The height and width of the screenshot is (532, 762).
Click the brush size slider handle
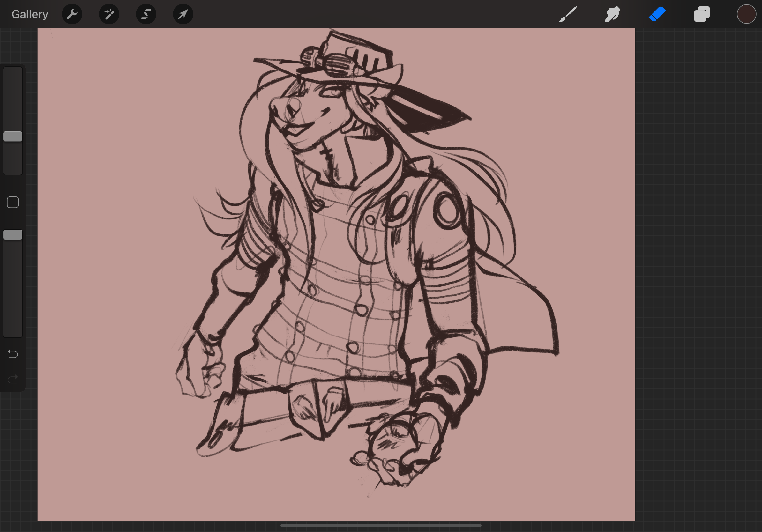coord(13,136)
